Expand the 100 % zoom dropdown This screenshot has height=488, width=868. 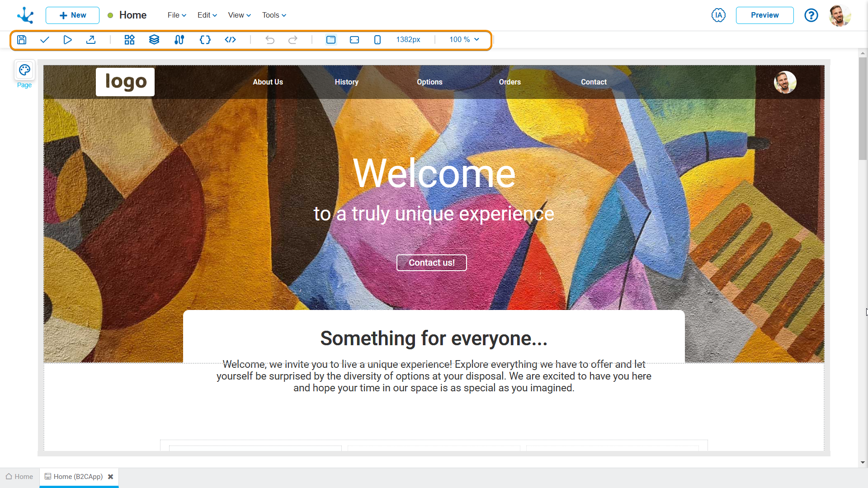pos(464,40)
